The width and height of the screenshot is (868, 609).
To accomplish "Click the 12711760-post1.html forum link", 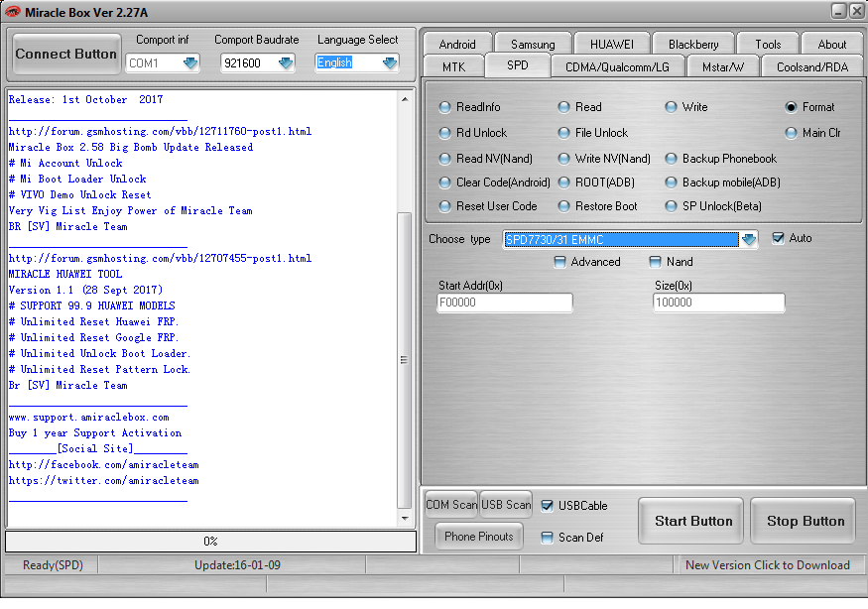I will tap(160, 131).
